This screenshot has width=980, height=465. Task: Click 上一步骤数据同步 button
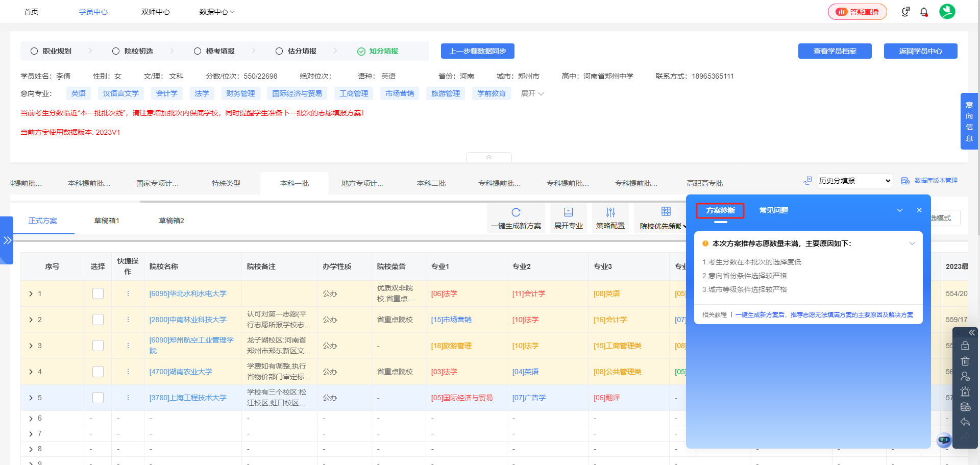point(478,51)
